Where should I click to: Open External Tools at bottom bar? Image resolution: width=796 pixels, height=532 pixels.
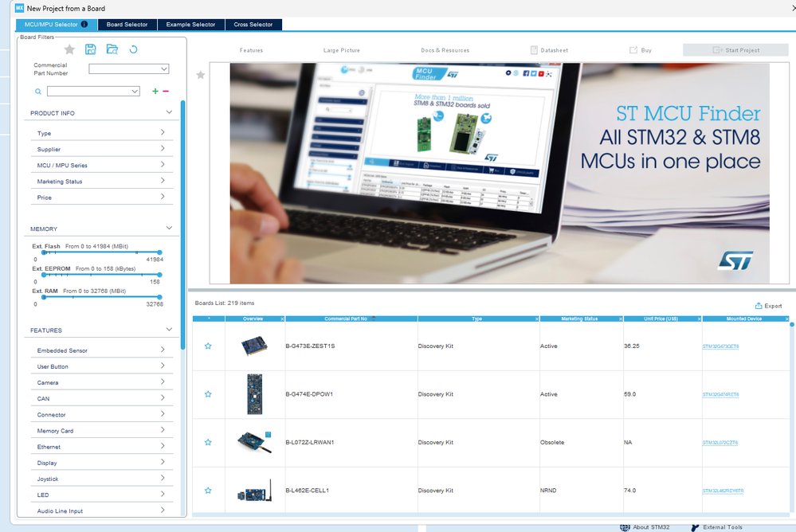coord(717,527)
